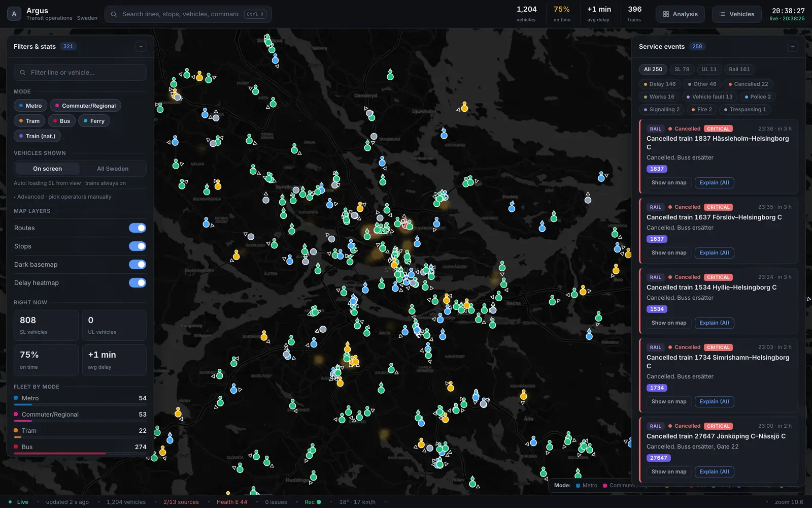Filter events by Cancelled 22
The width and height of the screenshot is (812, 508).
click(748, 84)
